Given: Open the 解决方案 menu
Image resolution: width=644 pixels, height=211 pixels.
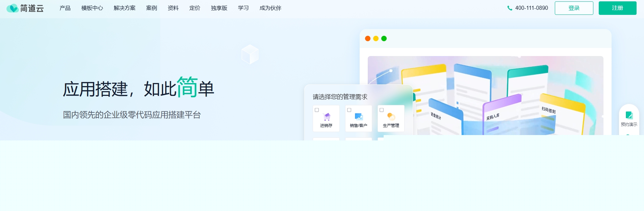Looking at the screenshot, I should point(125,8).
